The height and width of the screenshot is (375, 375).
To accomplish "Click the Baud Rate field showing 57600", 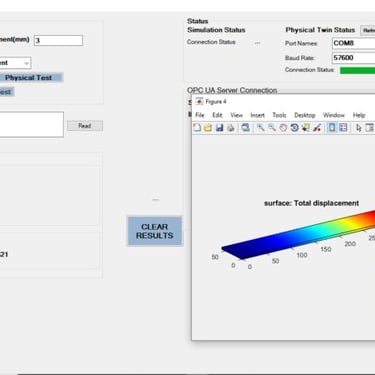I will click(354, 58).
